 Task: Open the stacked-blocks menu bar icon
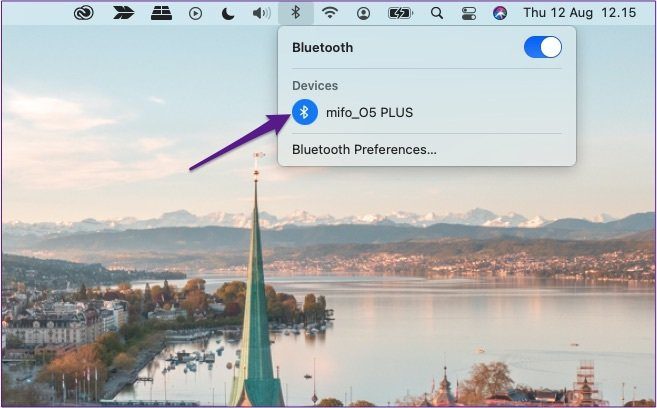pos(161,13)
